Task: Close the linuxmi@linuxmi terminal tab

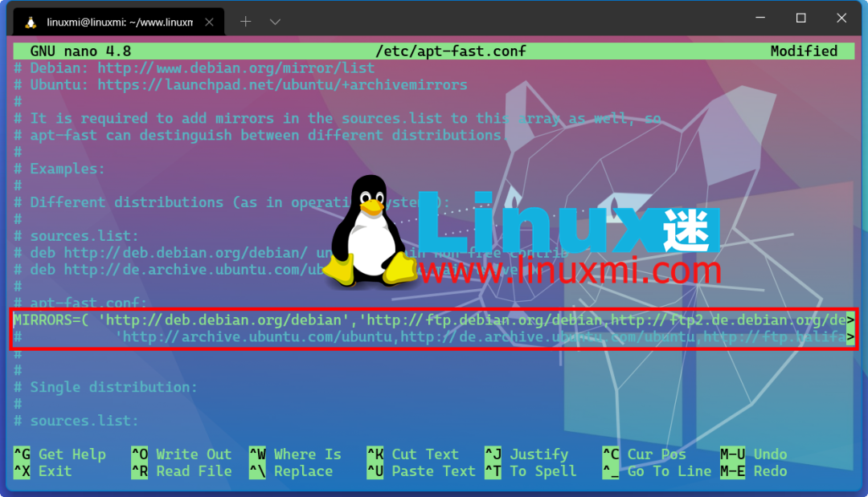Action: click(x=209, y=22)
